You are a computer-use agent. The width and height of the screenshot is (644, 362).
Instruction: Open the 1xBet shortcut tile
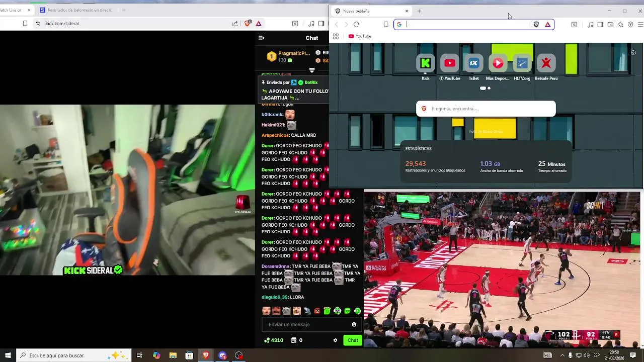(x=473, y=63)
